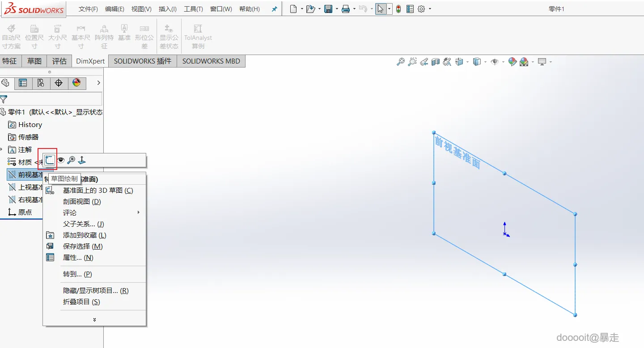This screenshot has height=348, width=644.
Task: Open the DimXpertManager crosshair tab
Action: pyautogui.click(x=59, y=83)
